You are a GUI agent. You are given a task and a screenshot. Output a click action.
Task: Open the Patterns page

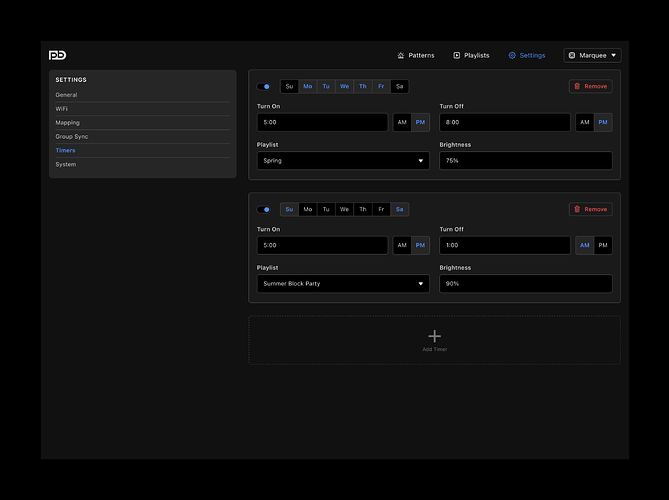416,55
